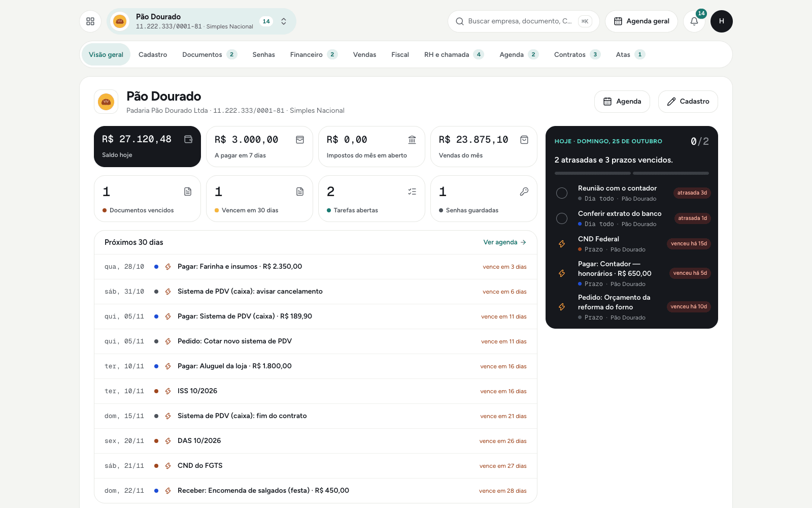The width and height of the screenshot is (812, 508).
Task: Click the atrasada 3d badge
Action: pos(692,193)
